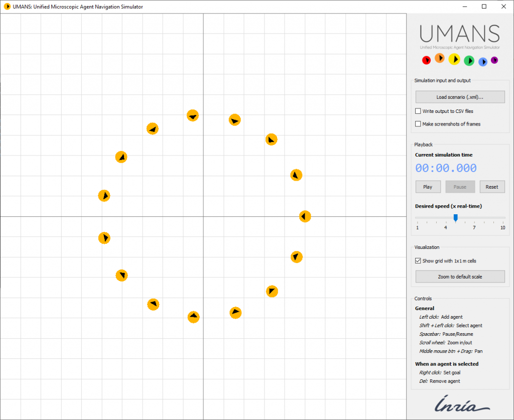
Task: Start the simulation with Play
Action: (428, 187)
